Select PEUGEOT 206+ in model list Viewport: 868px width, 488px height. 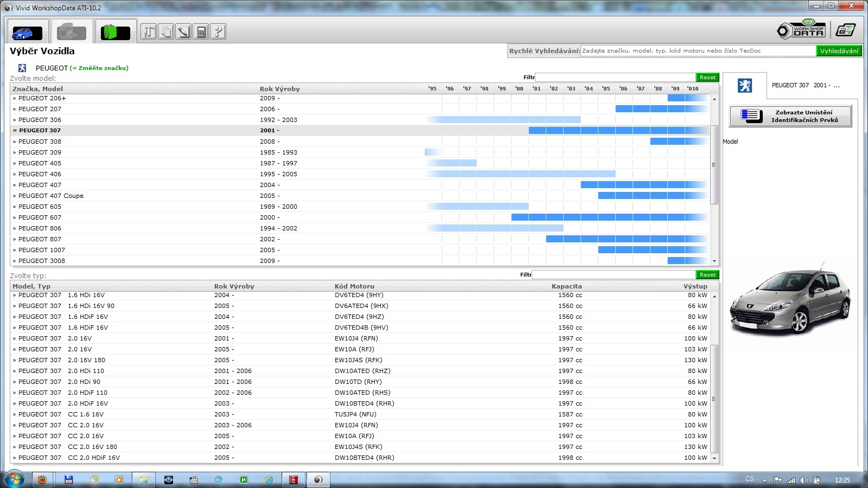pyautogui.click(x=361, y=98)
